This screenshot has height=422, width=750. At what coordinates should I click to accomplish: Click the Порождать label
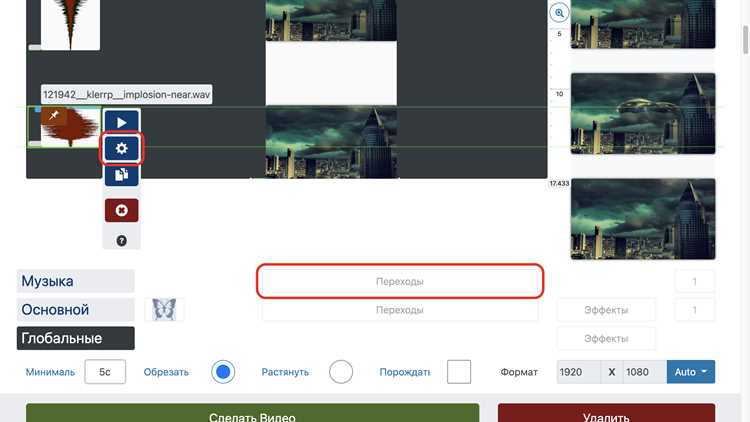pyautogui.click(x=405, y=372)
